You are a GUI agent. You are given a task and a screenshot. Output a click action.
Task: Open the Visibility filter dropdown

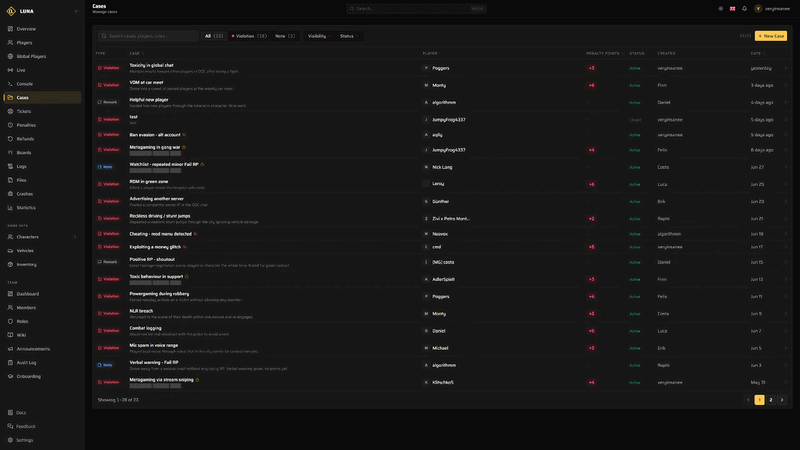[x=319, y=36]
